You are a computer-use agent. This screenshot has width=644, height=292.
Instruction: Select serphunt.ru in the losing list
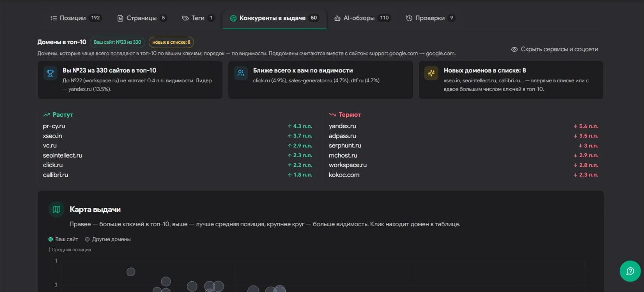345,146
